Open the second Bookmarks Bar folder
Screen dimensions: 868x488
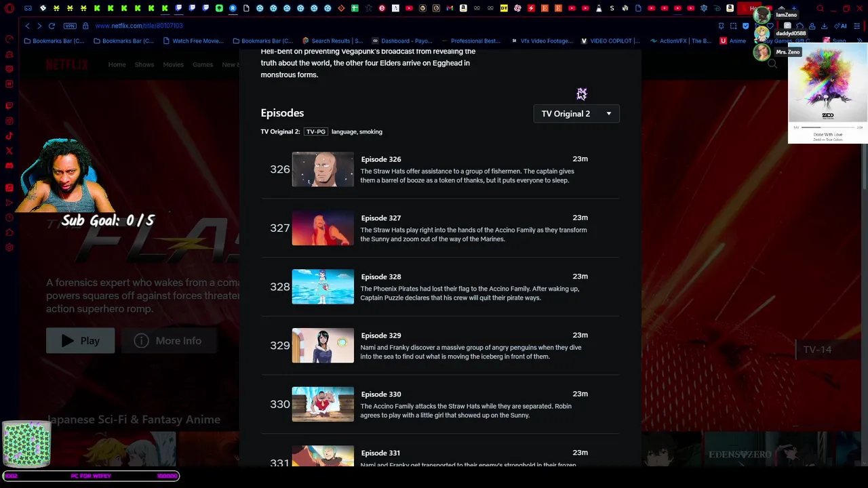[124, 41]
